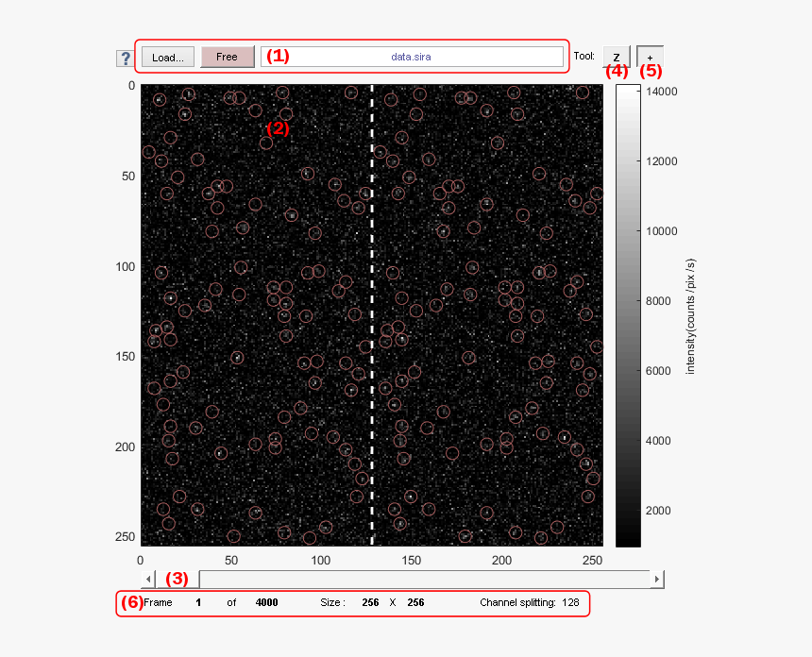
Task: Click the frame scrollbar right arrow
Action: point(657,579)
